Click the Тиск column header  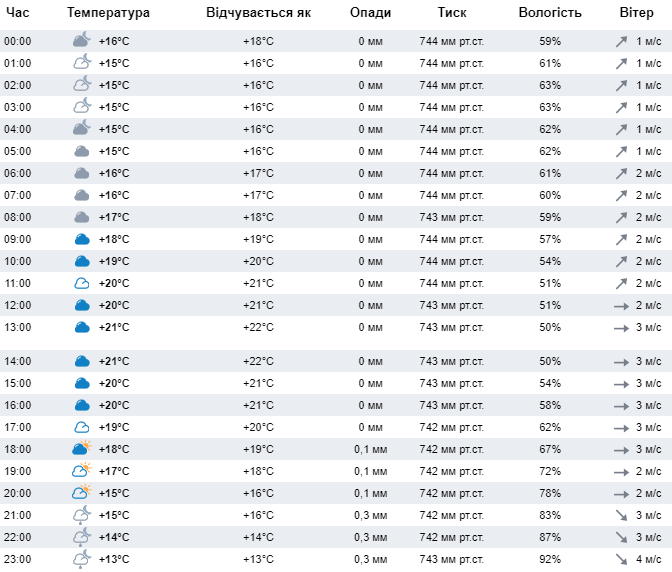[x=451, y=13]
